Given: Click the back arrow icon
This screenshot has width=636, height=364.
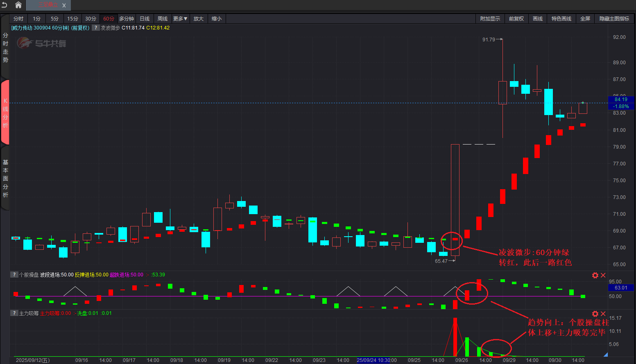Looking at the screenshot, I should pos(5,5).
